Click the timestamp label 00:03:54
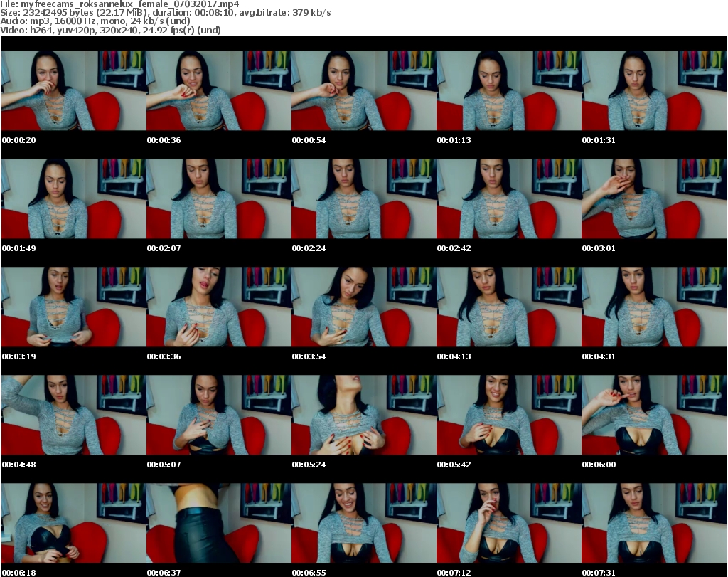728x577 pixels. (x=309, y=356)
